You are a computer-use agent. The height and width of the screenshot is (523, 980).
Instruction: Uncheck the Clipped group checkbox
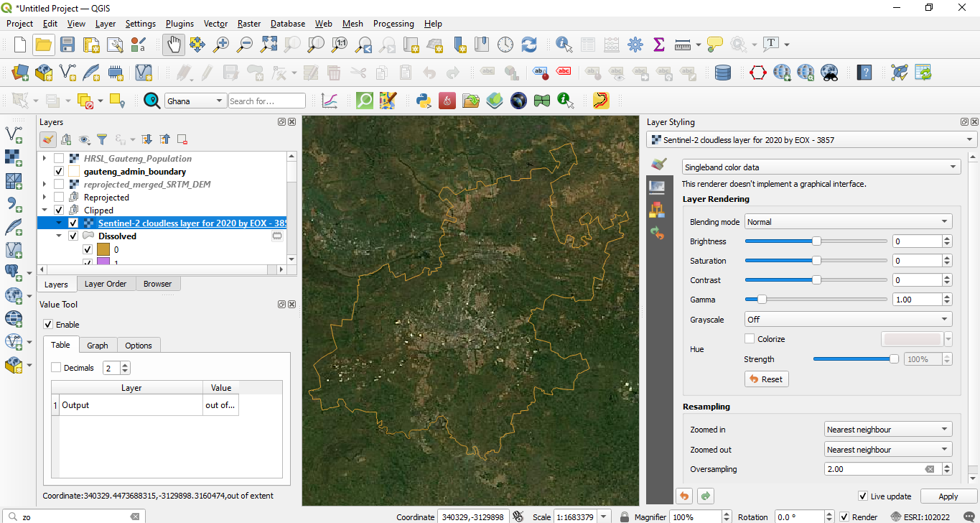[59, 210]
